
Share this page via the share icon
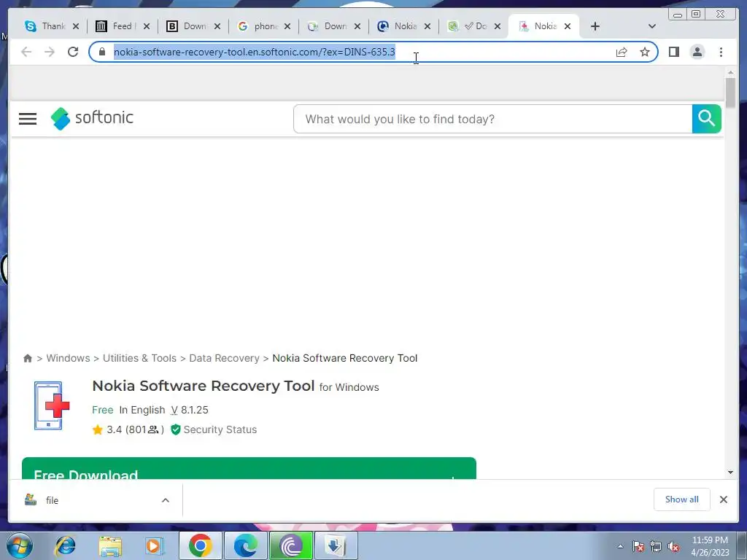[622, 52]
